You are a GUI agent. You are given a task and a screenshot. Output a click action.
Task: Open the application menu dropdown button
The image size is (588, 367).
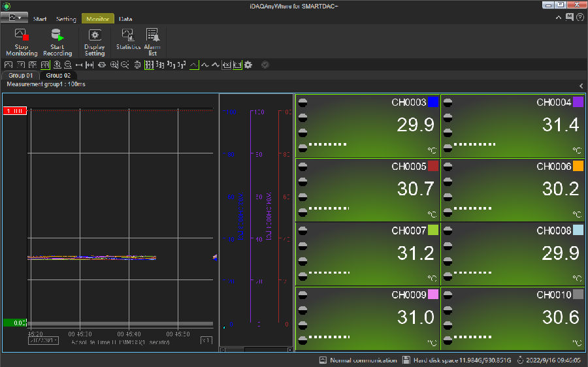pos(14,18)
